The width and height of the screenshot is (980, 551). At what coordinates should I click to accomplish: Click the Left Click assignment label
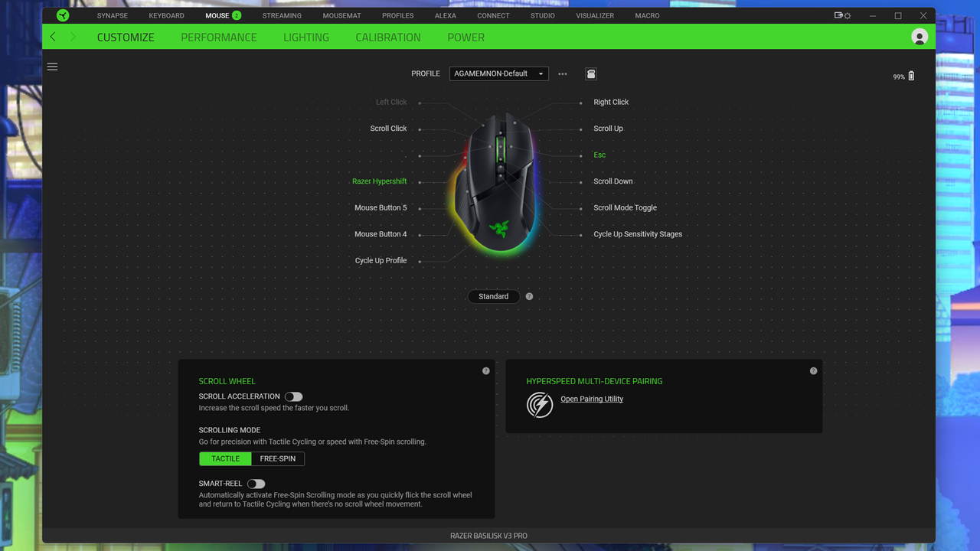point(391,102)
